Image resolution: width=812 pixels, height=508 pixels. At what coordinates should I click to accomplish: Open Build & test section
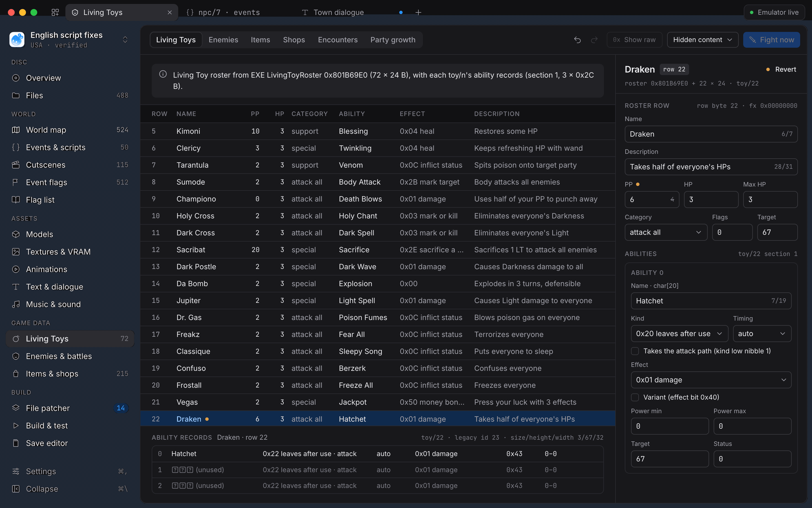tap(70, 426)
